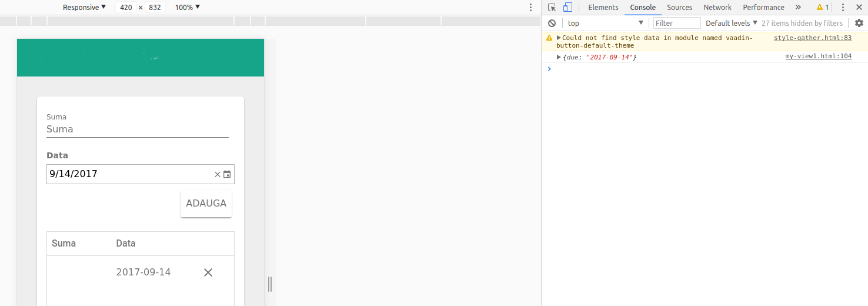Expand the vaadin style warning message

(x=559, y=38)
